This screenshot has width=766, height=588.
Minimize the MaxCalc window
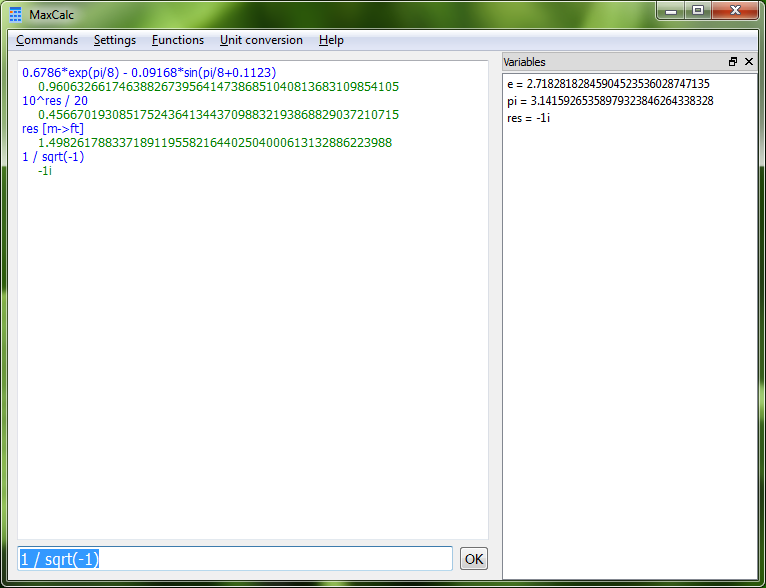pos(671,11)
